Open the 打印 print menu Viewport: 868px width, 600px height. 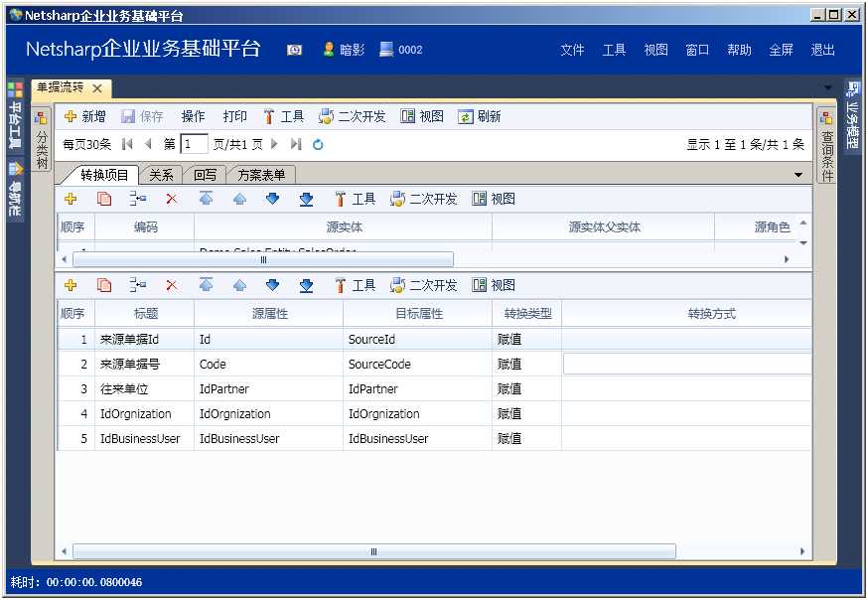[234, 116]
